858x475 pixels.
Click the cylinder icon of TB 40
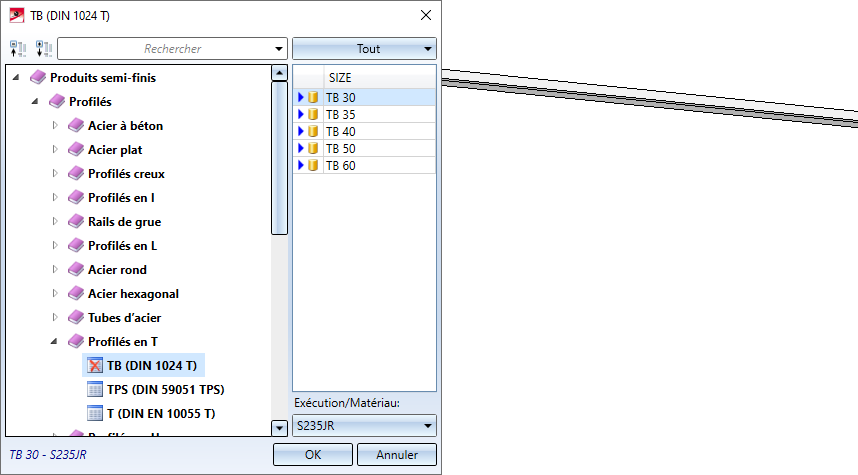[x=313, y=131]
